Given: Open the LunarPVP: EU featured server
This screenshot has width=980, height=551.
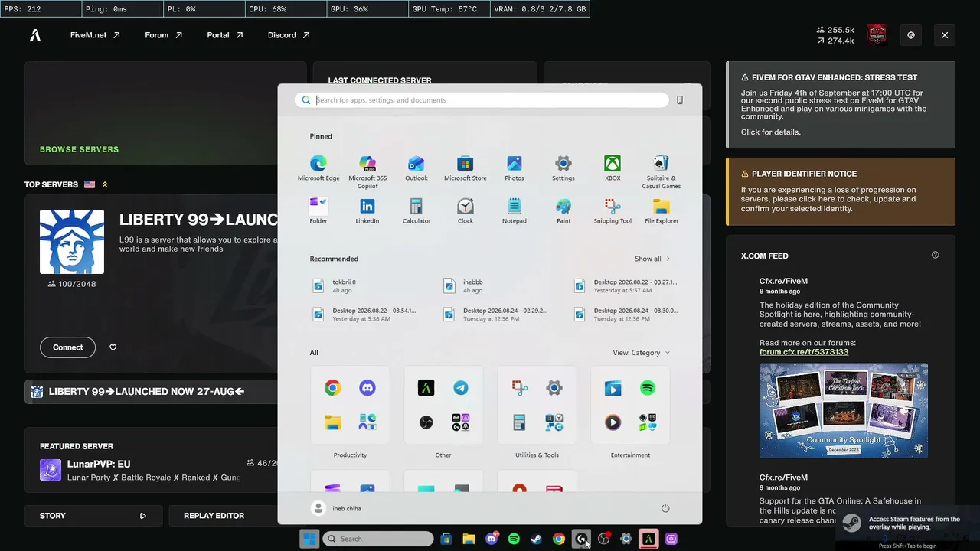Looking at the screenshot, I should [x=151, y=470].
